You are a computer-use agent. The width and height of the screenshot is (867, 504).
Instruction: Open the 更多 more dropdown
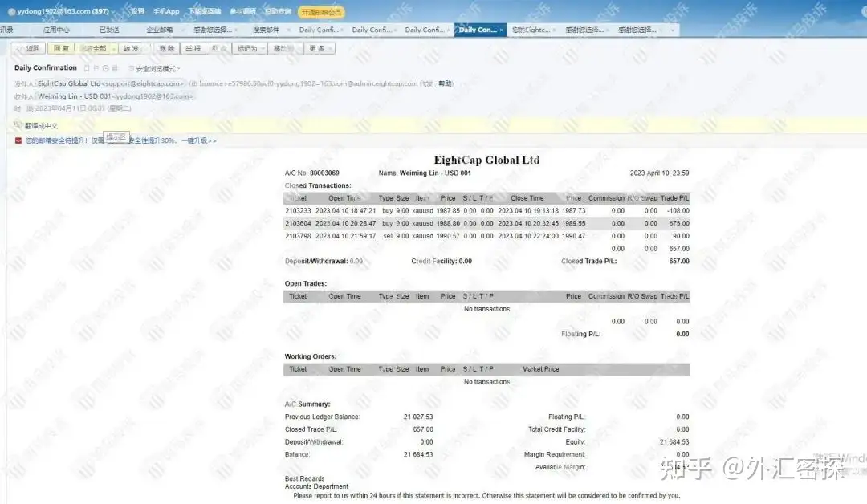(320, 49)
